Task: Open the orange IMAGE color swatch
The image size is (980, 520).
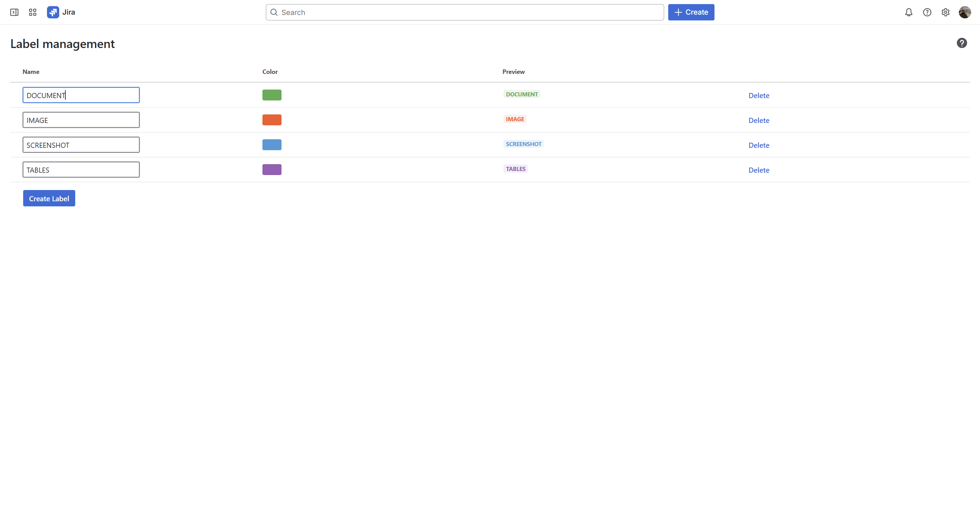Action: click(x=272, y=120)
